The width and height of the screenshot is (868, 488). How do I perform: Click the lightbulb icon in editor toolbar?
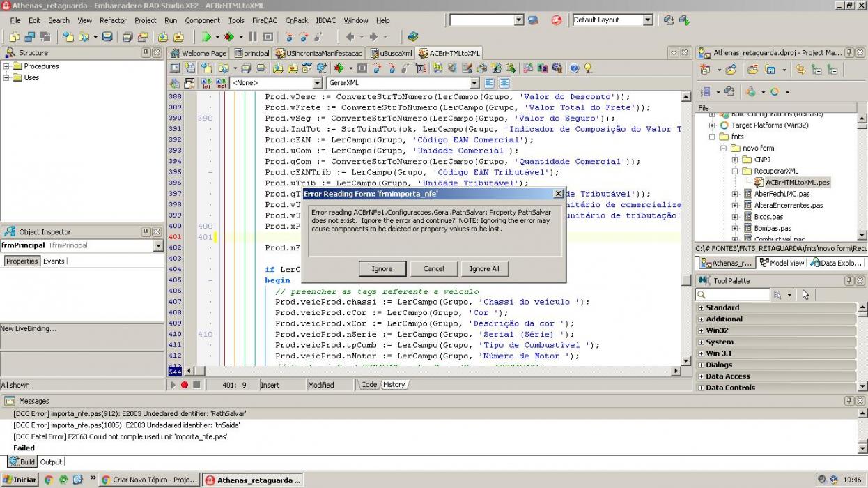tap(588, 68)
